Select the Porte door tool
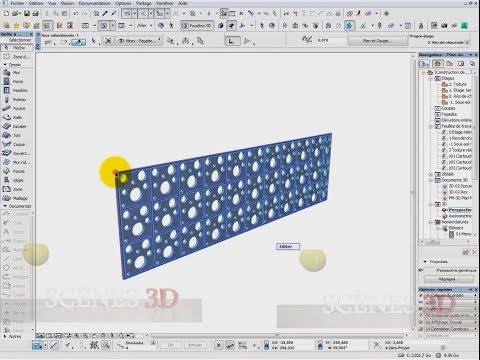The image size is (480, 360). [17, 81]
